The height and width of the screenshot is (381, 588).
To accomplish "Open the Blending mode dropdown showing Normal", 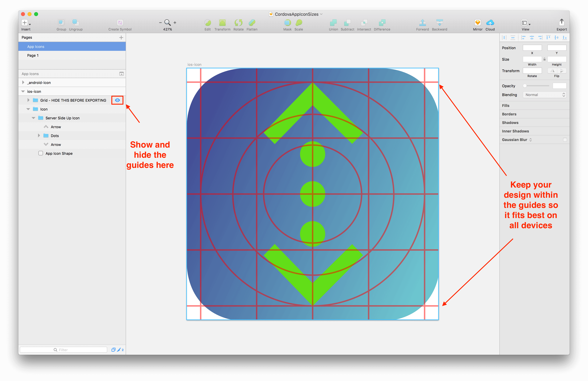I will point(545,95).
